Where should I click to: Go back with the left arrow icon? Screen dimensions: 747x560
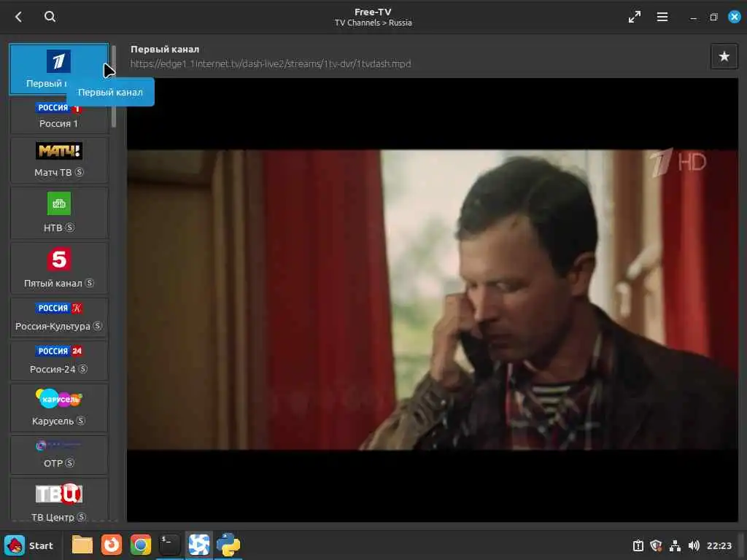[18, 17]
